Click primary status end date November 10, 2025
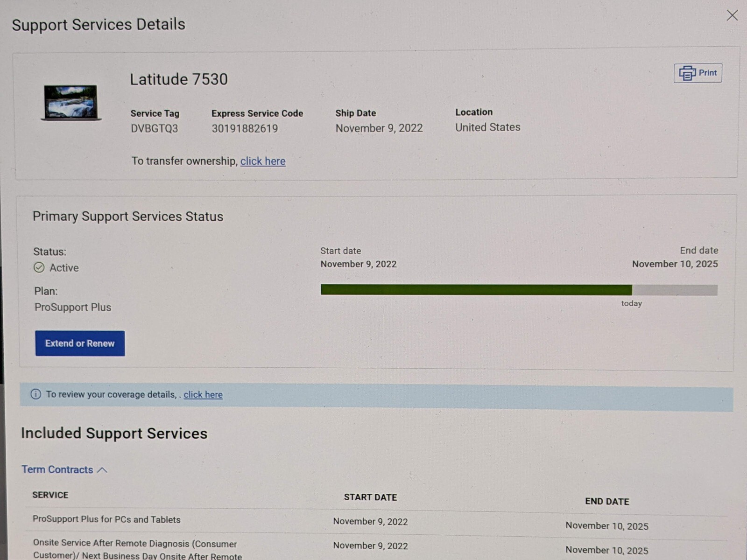747x560 pixels. [675, 264]
